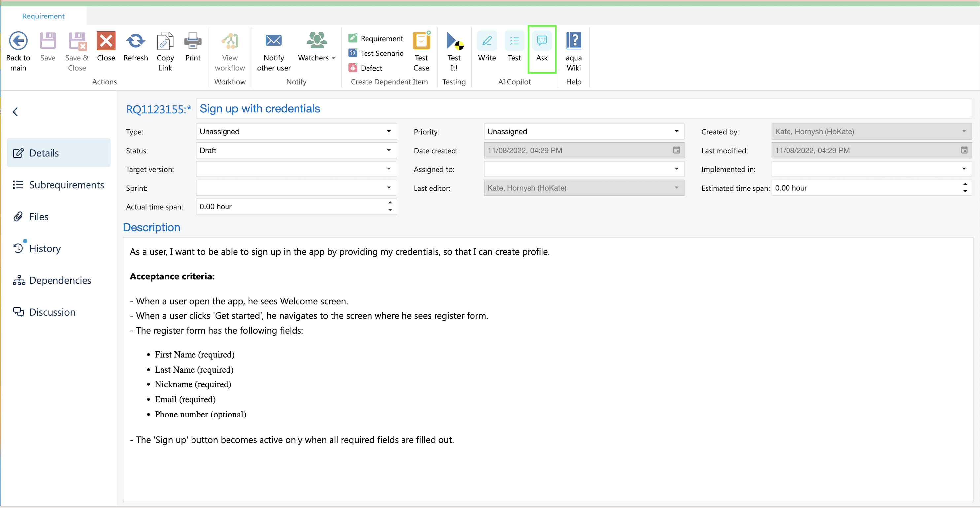Screen dimensions: 980x508
Task: Open aqua Wiki help icon
Action: (x=573, y=41)
